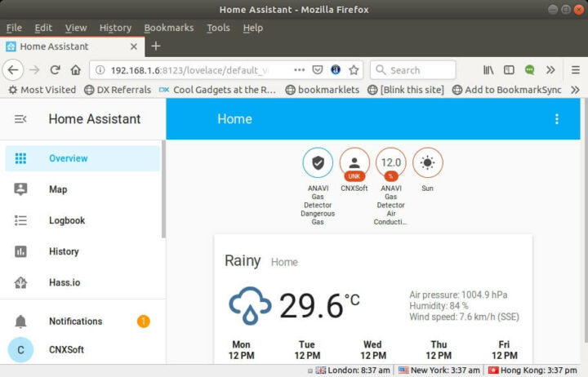Viewport: 588px width, 377px height.
Task: Click the green chat extension icon
Action: pyautogui.click(x=529, y=70)
